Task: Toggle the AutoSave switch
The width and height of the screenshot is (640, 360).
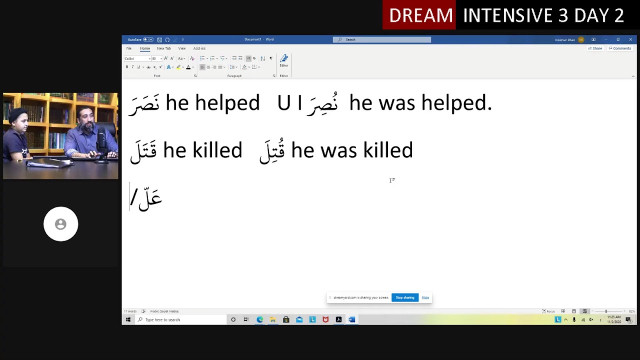Action: click(x=148, y=40)
